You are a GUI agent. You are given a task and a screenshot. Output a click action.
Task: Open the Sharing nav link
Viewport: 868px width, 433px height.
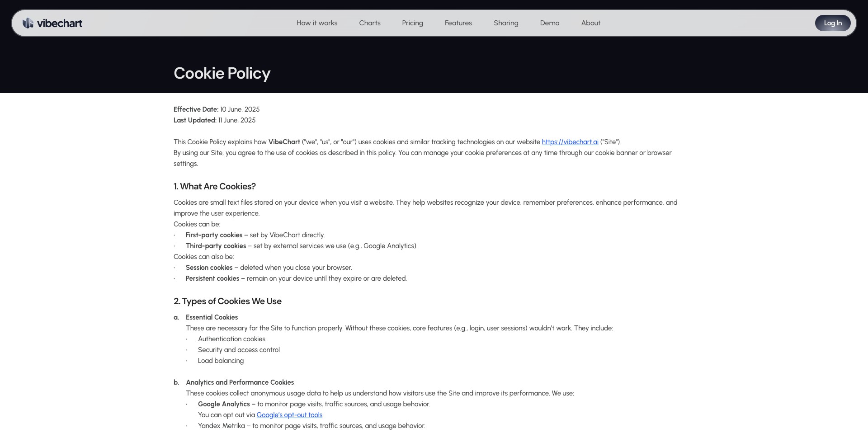[506, 23]
